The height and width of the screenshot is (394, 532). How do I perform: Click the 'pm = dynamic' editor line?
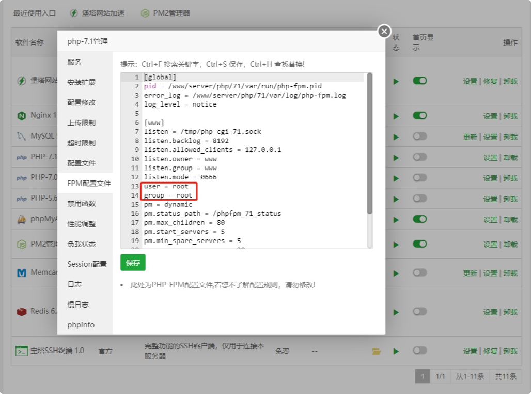click(x=168, y=204)
